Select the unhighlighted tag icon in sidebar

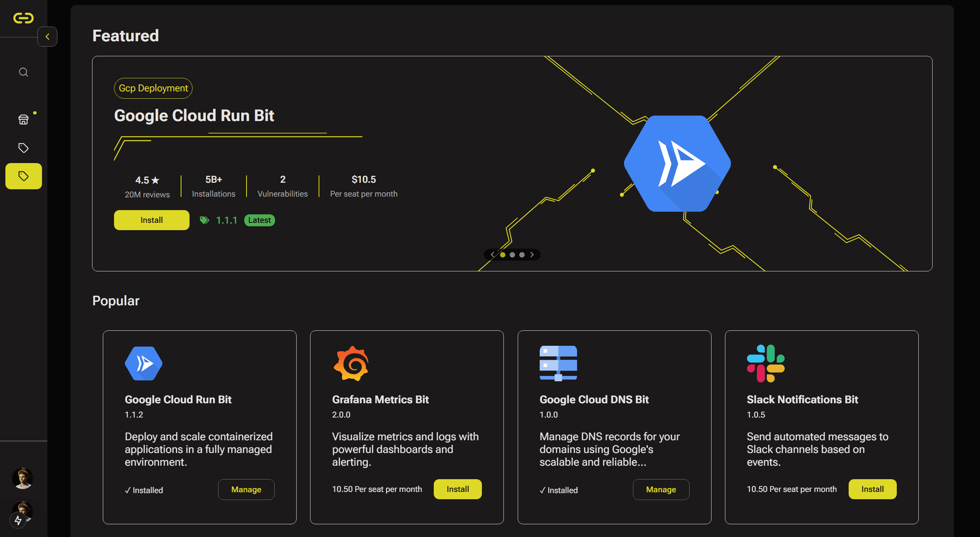pos(23,148)
